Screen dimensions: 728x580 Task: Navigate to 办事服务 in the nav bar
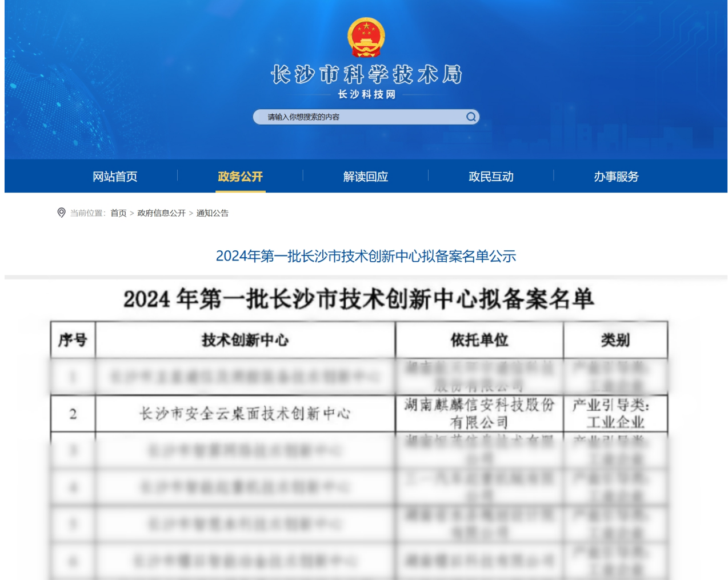pyautogui.click(x=616, y=177)
